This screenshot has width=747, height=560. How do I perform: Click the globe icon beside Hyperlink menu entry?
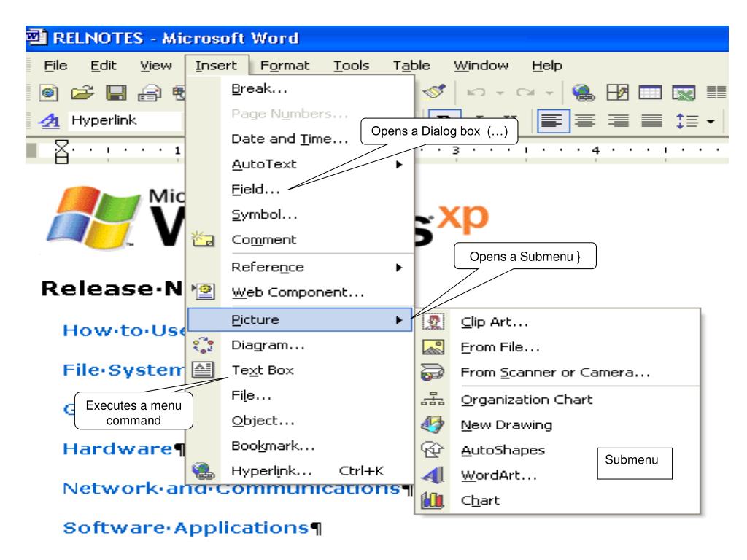tap(204, 471)
